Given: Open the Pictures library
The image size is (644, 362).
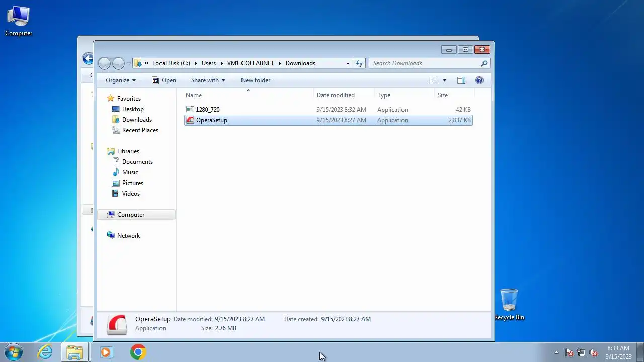Looking at the screenshot, I should [x=133, y=183].
